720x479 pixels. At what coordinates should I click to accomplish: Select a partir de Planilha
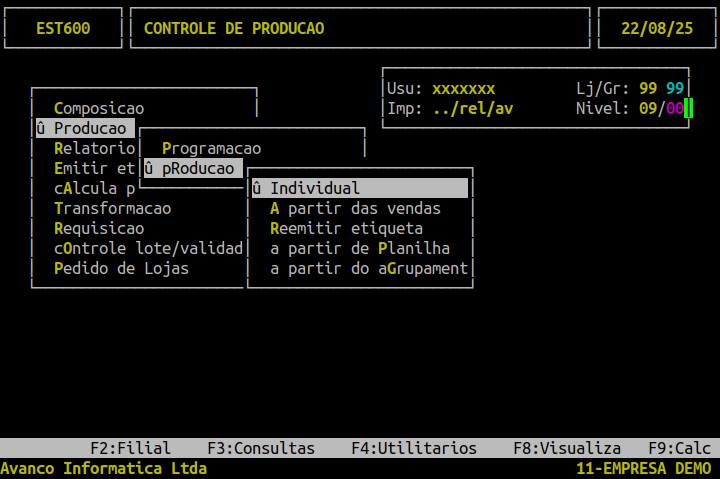[359, 248]
